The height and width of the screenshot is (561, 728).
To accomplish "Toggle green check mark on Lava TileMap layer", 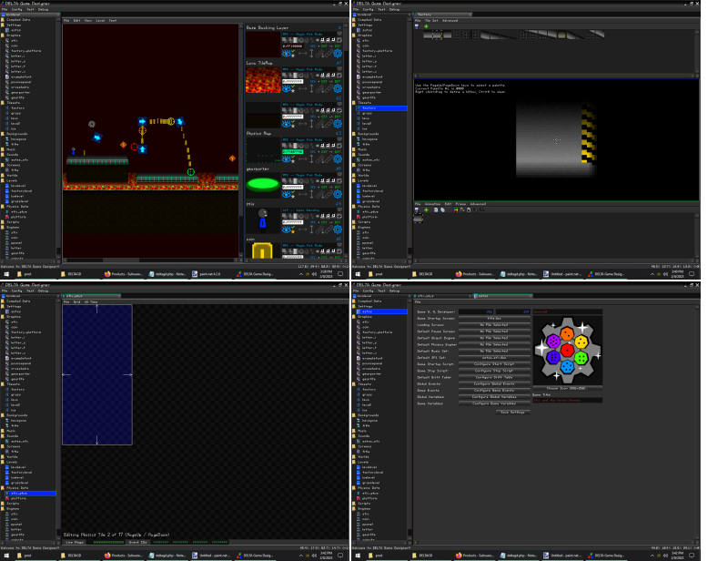I will tap(293, 86).
